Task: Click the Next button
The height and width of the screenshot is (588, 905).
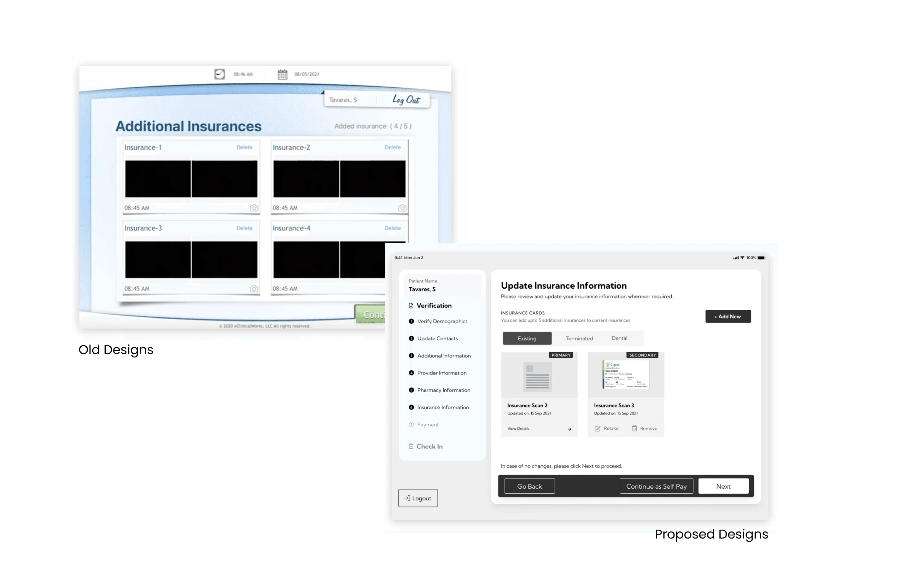Action: click(x=724, y=486)
